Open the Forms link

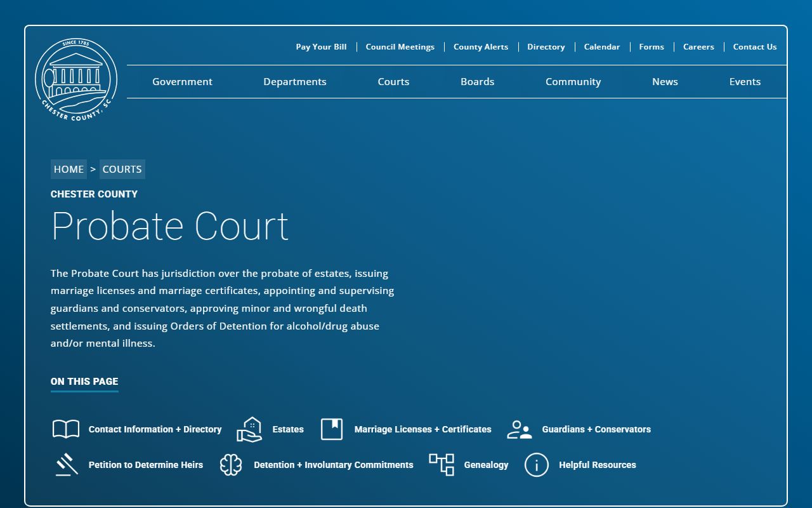click(x=652, y=47)
